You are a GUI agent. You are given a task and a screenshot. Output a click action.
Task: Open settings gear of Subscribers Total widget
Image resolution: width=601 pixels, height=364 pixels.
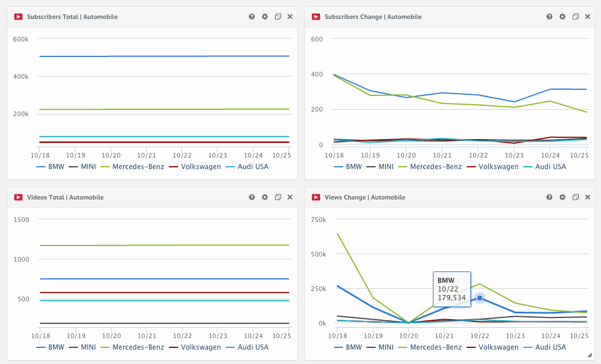point(265,17)
